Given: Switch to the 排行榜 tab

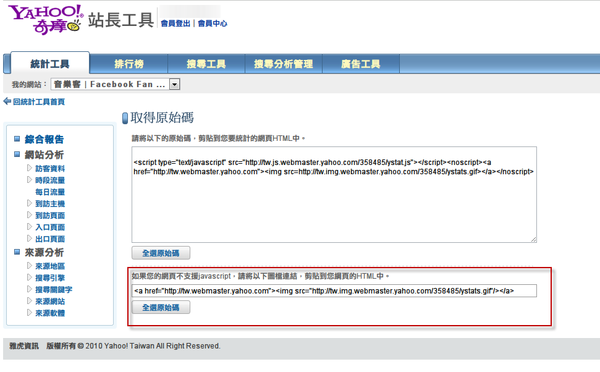Looking at the screenshot, I should (x=129, y=64).
